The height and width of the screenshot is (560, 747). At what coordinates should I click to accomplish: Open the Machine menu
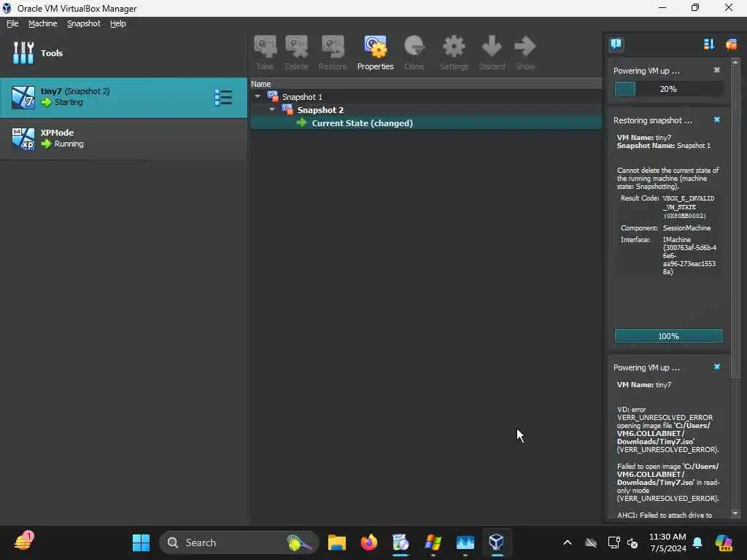pos(42,23)
